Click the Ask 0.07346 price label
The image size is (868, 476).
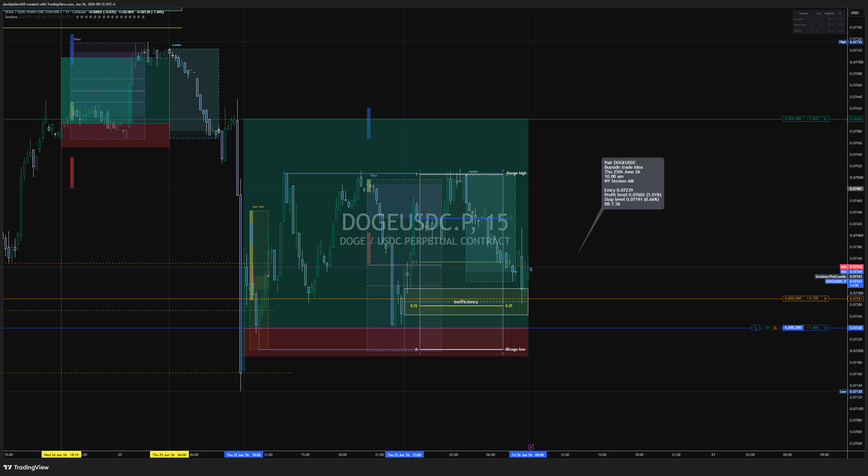(851, 267)
